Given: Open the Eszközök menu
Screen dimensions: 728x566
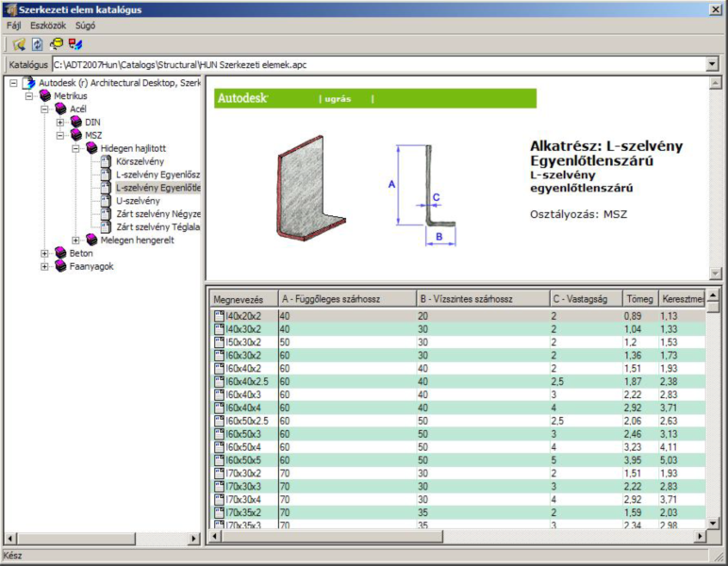Looking at the screenshot, I should coord(48,25).
